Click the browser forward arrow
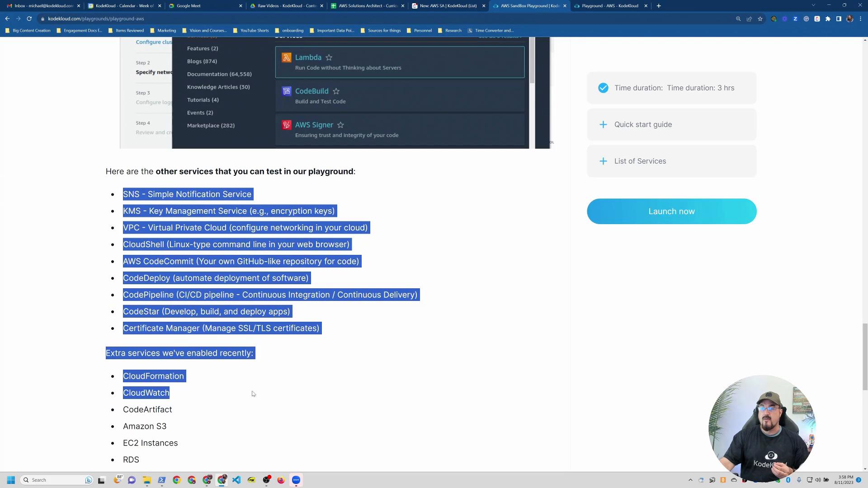 pyautogui.click(x=18, y=19)
